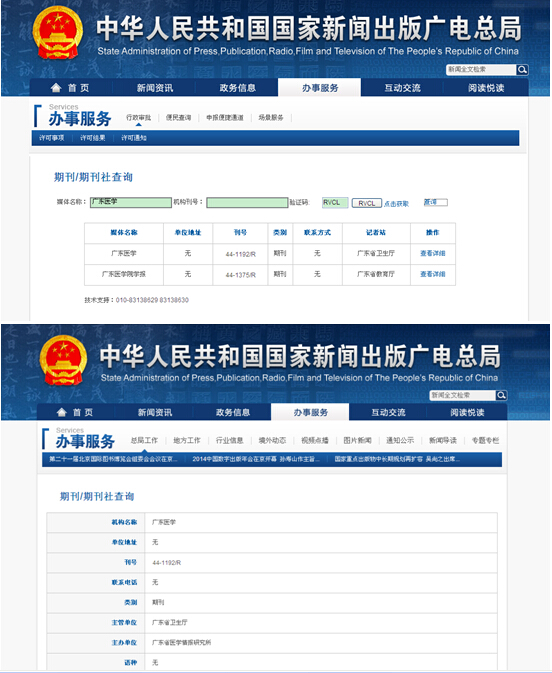The height and width of the screenshot is (673, 552).
Task: Click 查看详细 link in the 广东医学 row
Action: (433, 254)
